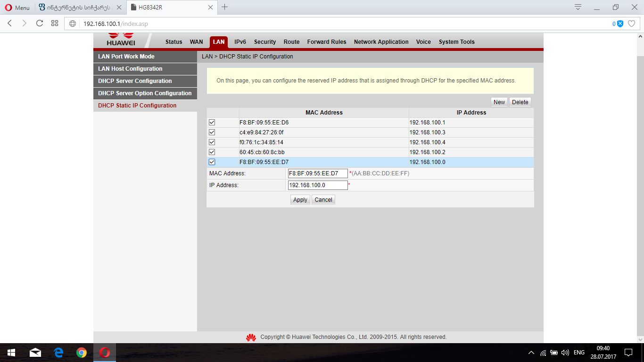Uncheck the F8:BF:09:55:EE:D6 entry checkbox
This screenshot has height=362, width=644.
click(212, 123)
